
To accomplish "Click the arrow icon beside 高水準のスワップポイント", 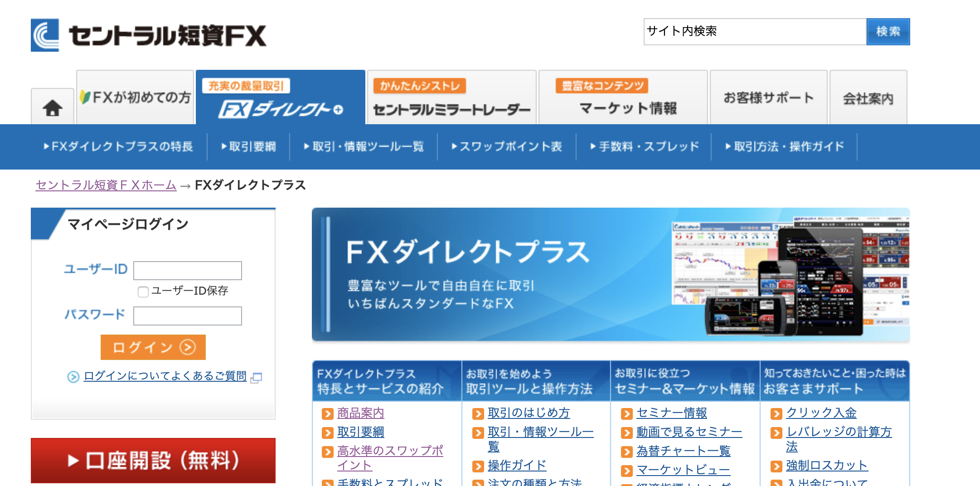I will point(327,452).
